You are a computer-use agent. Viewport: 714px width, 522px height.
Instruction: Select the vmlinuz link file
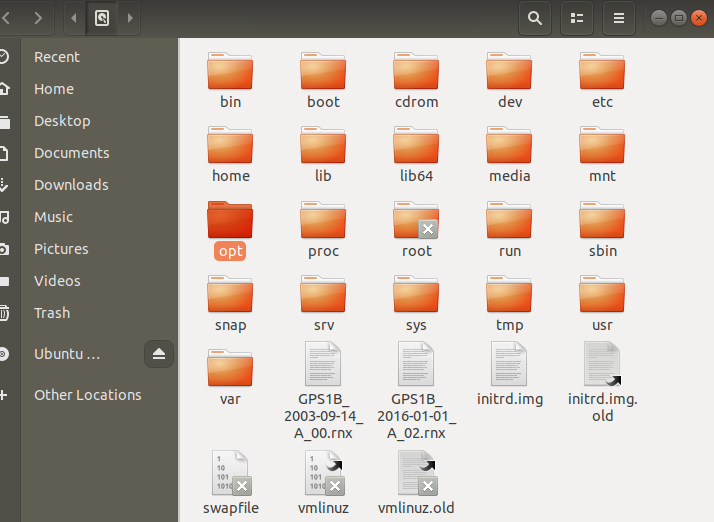(323, 483)
